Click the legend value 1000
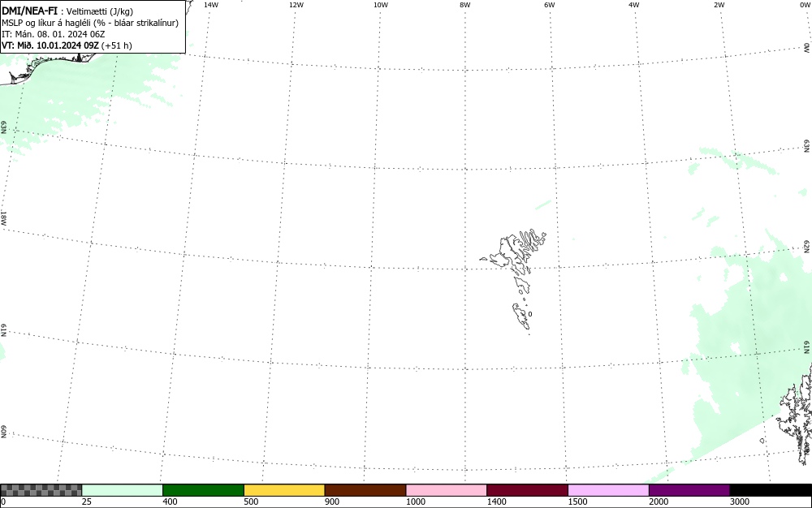Screen dimensions: 812x508 [x=416, y=502]
